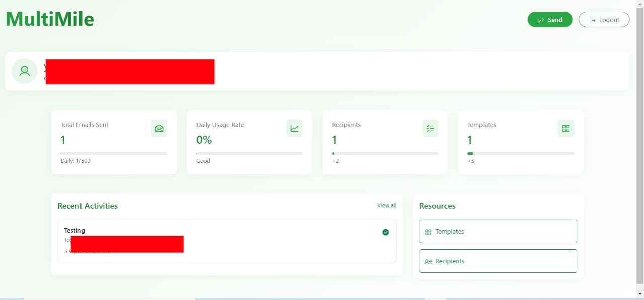
Task: Click the scrollbar down arrow
Action: click(x=640, y=293)
